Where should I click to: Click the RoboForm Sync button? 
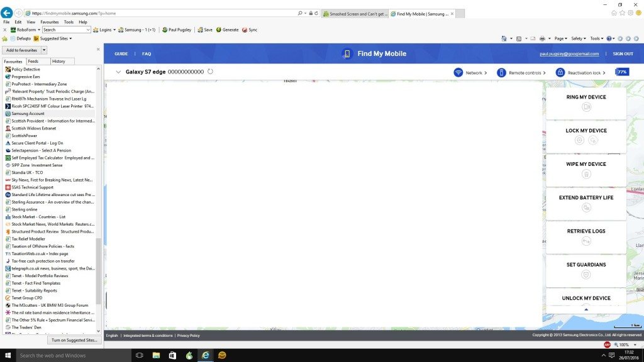click(250, 30)
